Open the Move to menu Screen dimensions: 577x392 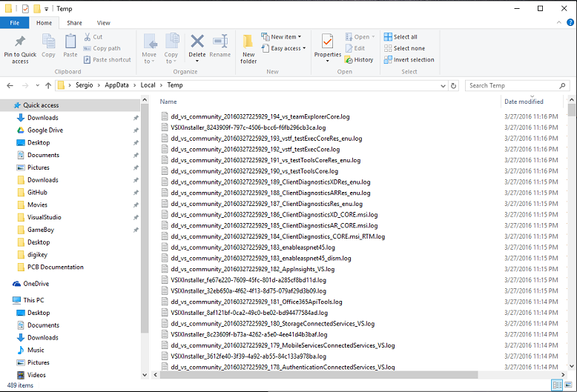point(149,48)
